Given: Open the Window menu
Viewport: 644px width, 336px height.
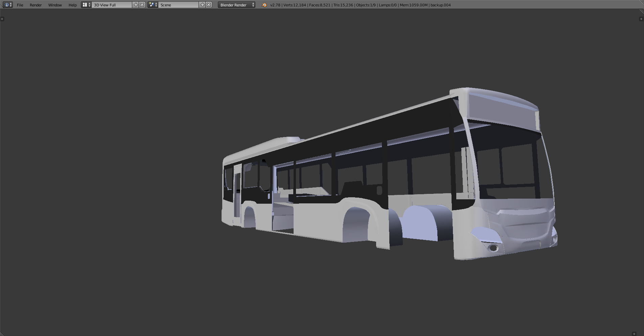Looking at the screenshot, I should coord(55,5).
